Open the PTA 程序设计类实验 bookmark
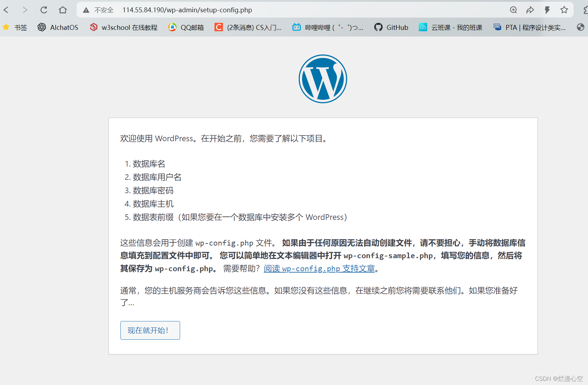Viewport: 588px width, 385px height. [529, 27]
